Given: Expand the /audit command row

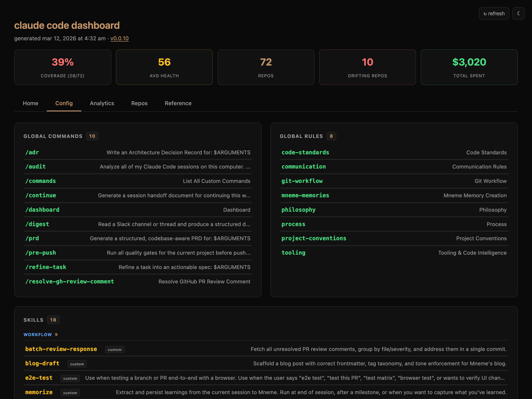Looking at the screenshot, I should 35,167.
